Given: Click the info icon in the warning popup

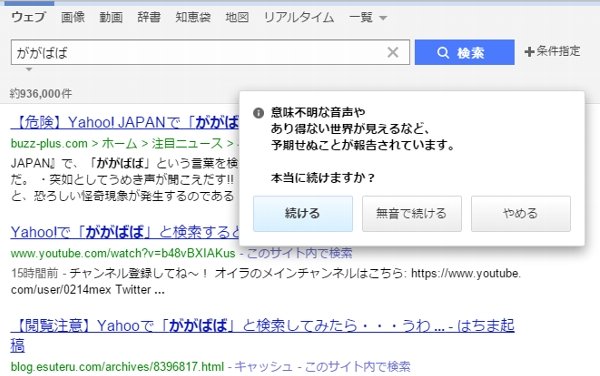Looking at the screenshot, I should [x=258, y=113].
